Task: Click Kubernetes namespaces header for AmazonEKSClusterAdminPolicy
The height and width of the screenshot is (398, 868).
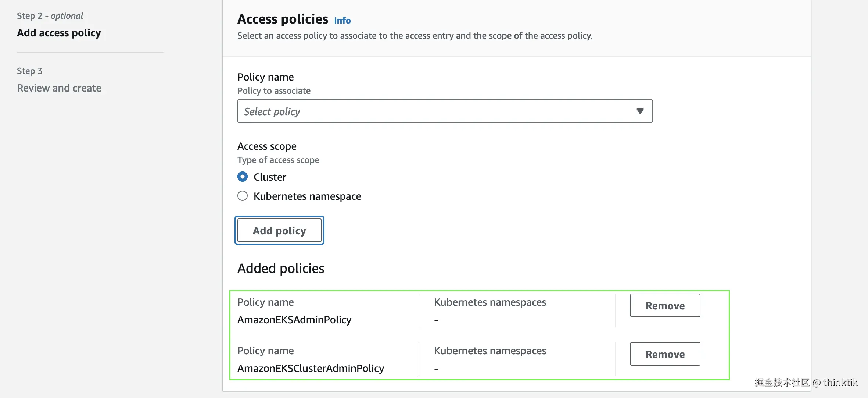Action: click(490, 351)
